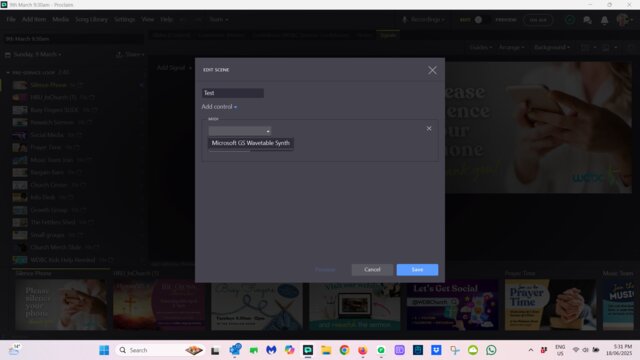Focus the scene name field containing Test
This screenshot has height=360, width=640.
pyautogui.click(x=233, y=93)
